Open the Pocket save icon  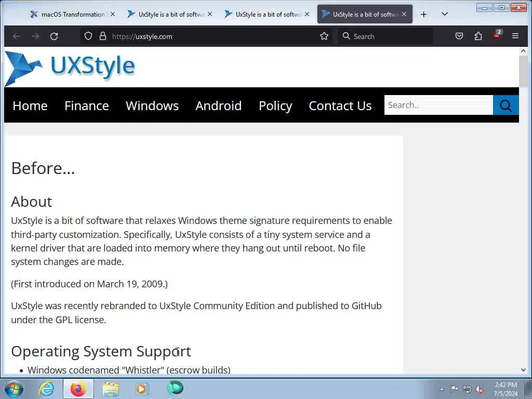459,36
